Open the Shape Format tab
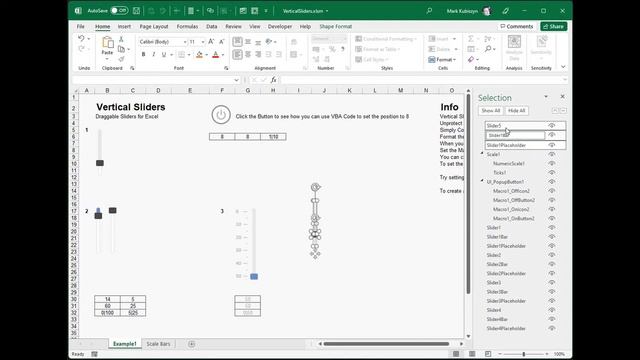 336,27
